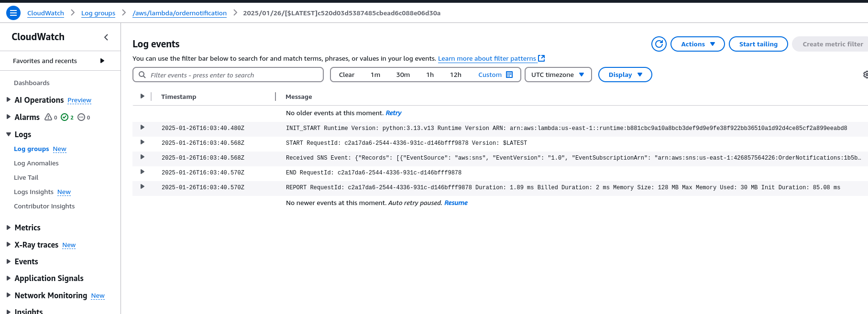Expand the AI Operations section
The height and width of the screenshot is (314, 868).
(9, 100)
